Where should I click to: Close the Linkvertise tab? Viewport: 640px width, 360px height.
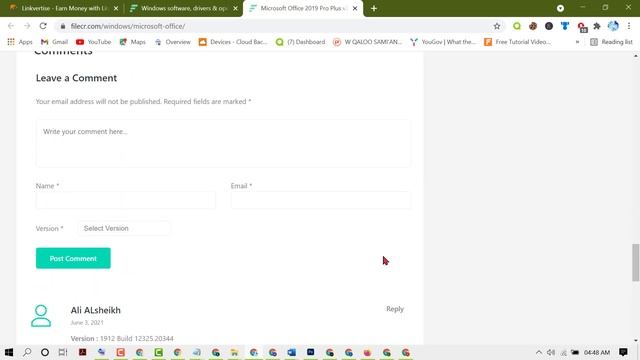[116, 8]
